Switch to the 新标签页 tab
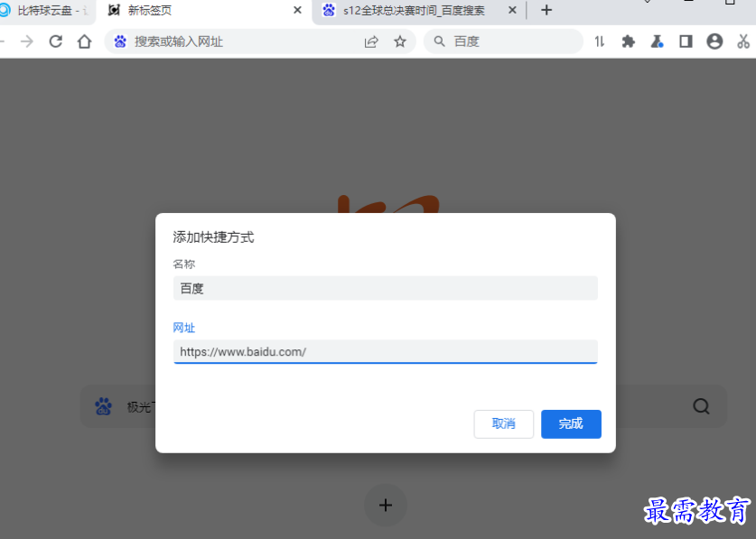Screen dimensions: 756x539 pyautogui.click(x=205, y=11)
